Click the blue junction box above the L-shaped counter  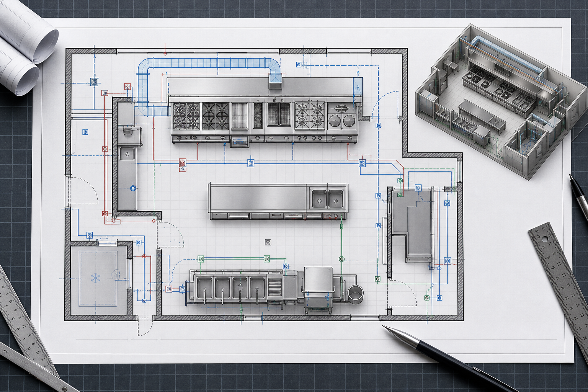[418, 188]
